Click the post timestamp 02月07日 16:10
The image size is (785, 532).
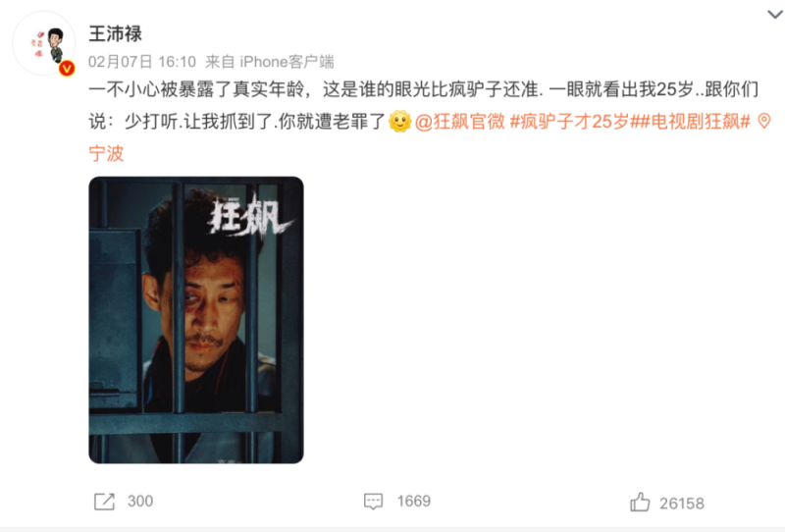[x=142, y=62]
